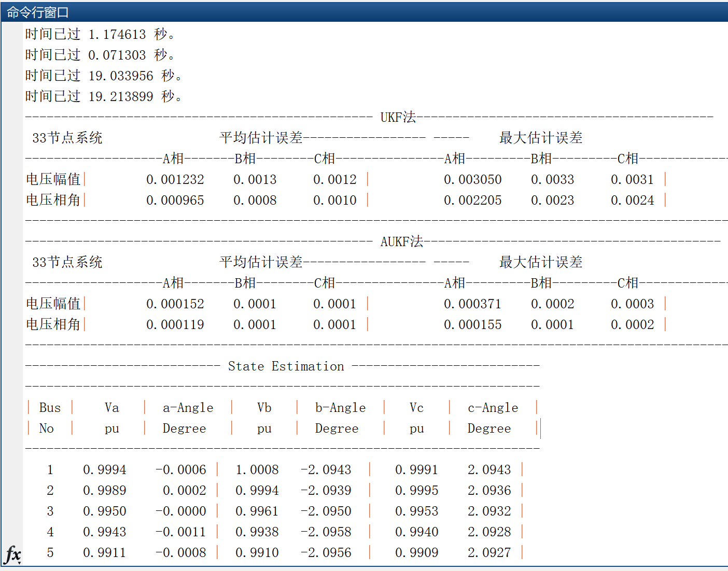Click UKF voltage angle A-phase value 0.000965
Image resolution: width=728 pixels, height=571 pixels.
pyautogui.click(x=175, y=201)
